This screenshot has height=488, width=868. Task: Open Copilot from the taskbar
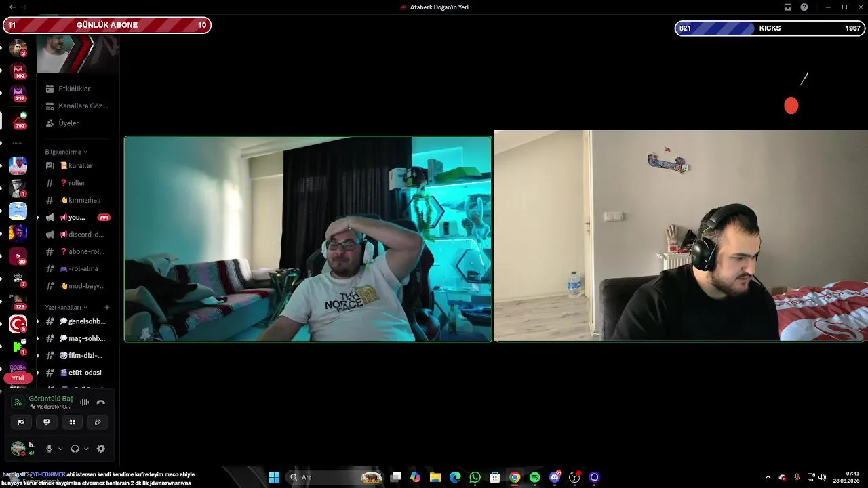(x=416, y=477)
